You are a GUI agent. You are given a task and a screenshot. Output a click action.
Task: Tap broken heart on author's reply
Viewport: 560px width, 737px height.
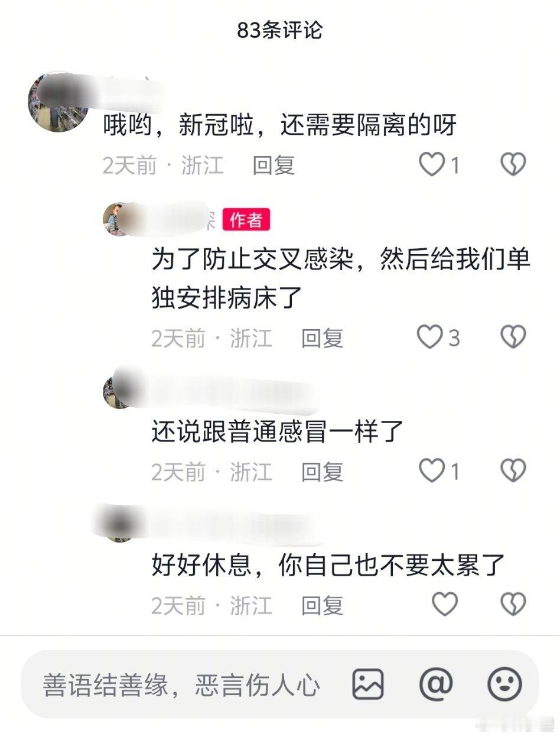[513, 337]
